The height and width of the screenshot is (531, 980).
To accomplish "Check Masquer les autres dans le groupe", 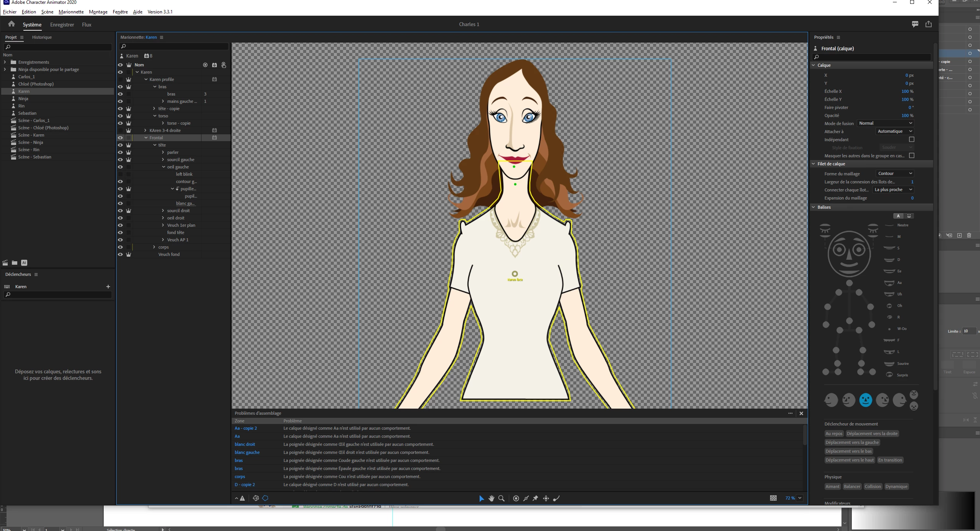I will click(912, 155).
